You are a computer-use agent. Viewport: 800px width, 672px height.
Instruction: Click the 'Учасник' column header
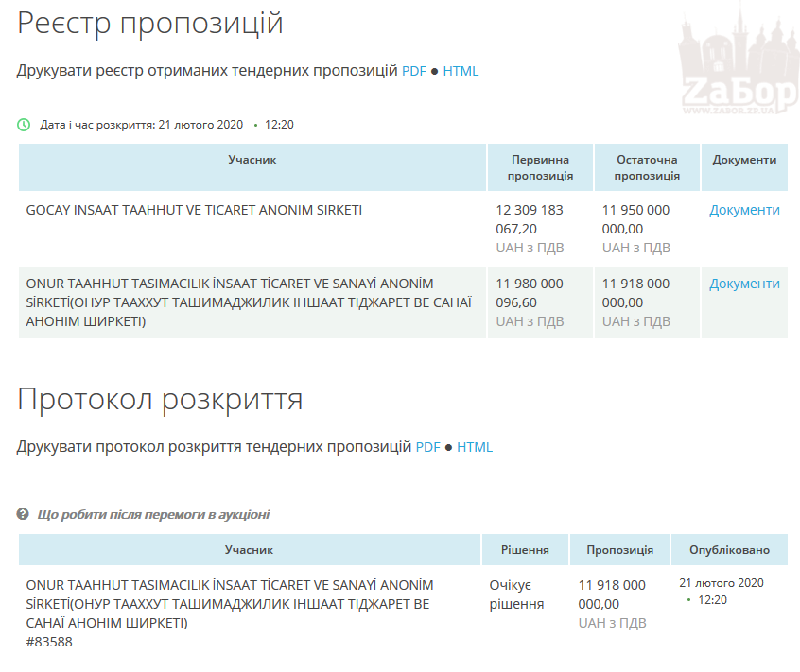[250, 167]
